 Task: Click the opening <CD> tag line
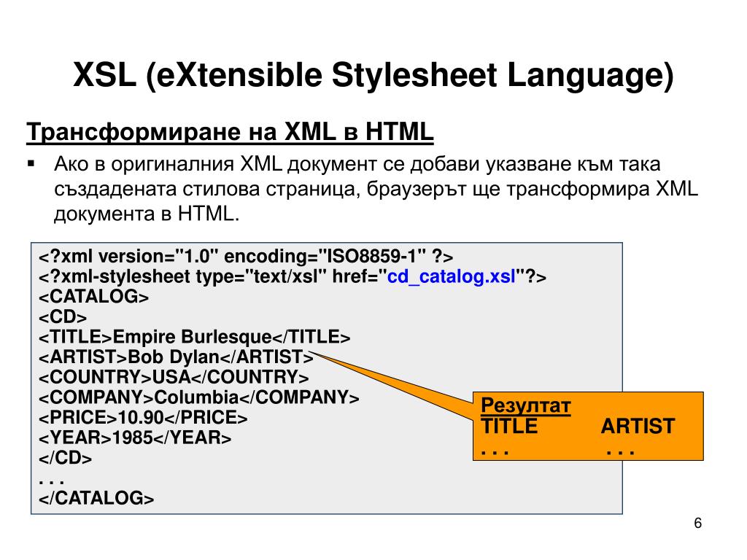[x=63, y=317]
